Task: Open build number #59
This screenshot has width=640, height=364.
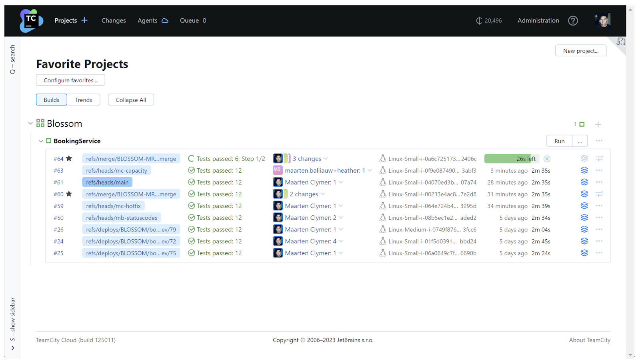Action: point(58,206)
